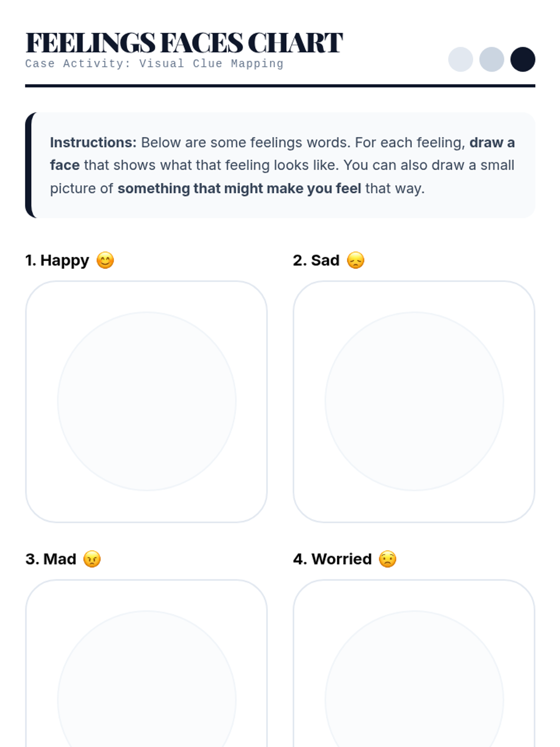Click bold phrase "something that might make you feel"
Viewport: 560px width, 747px height.
coord(239,189)
